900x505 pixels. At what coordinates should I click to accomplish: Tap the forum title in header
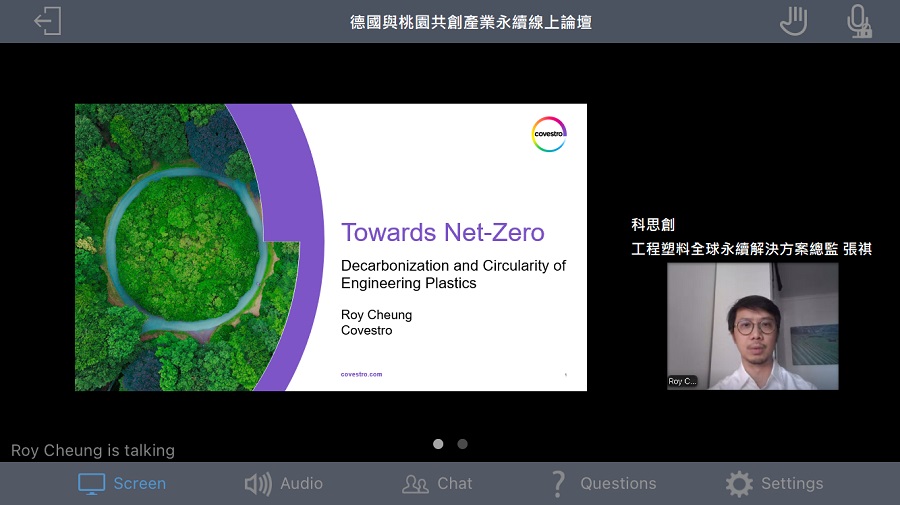471,22
